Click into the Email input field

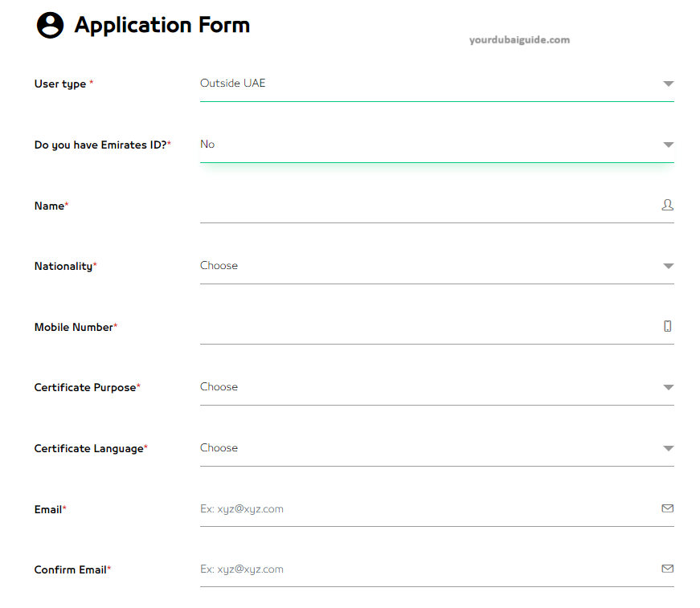click(x=426, y=508)
